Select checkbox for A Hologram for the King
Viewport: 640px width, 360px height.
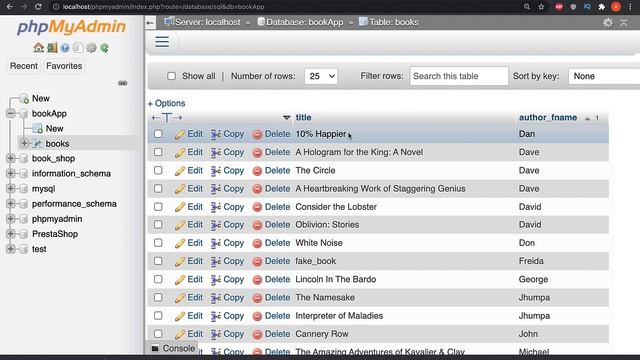(x=158, y=152)
